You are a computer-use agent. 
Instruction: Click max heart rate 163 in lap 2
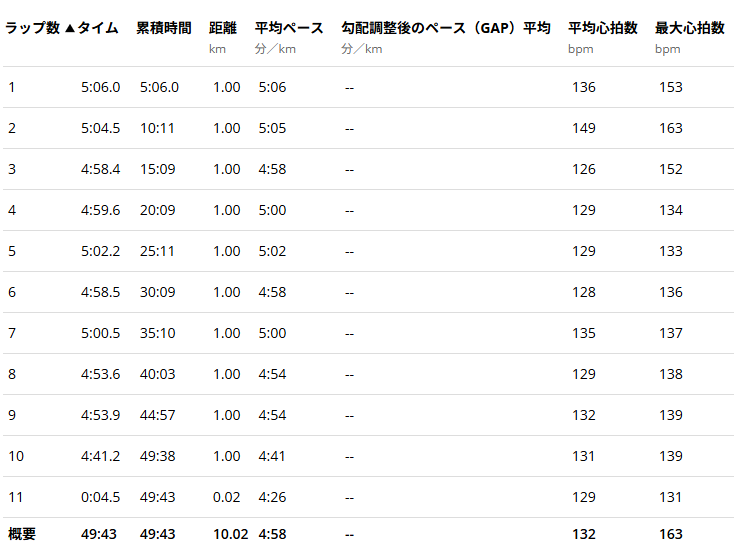tap(670, 128)
